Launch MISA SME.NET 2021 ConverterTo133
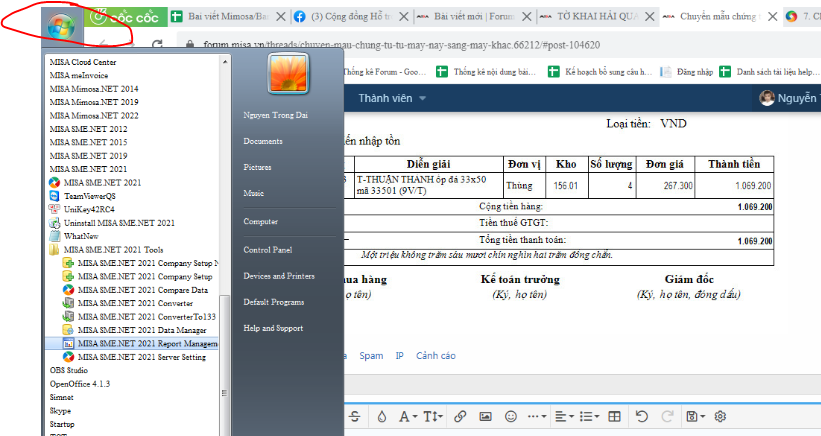The image size is (821, 436). pos(139,317)
